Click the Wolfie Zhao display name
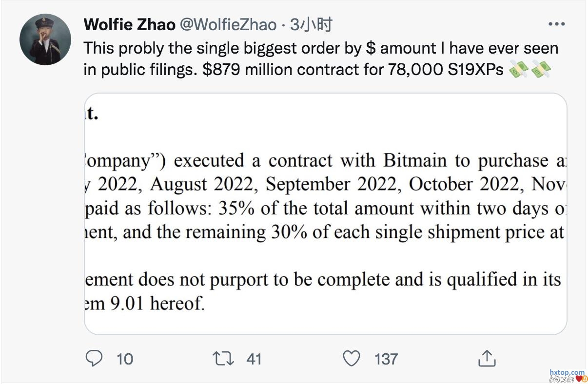Image resolution: width=588 pixels, height=384 pixels. pyautogui.click(x=129, y=24)
